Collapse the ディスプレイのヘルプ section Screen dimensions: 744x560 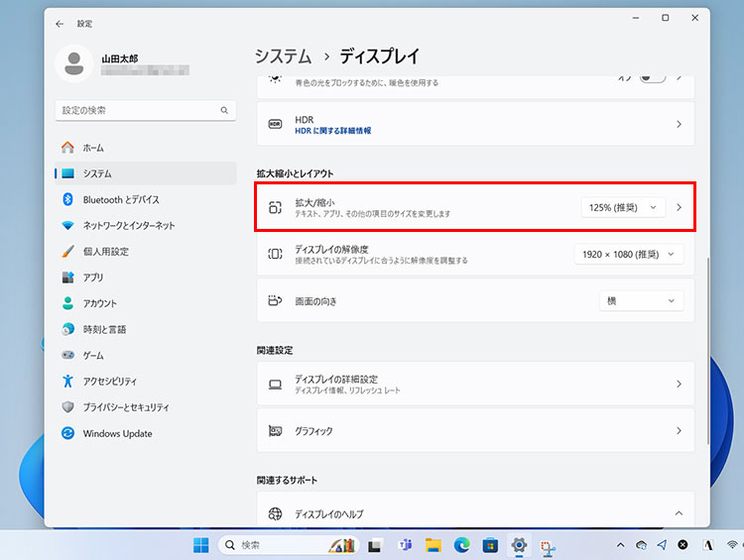click(679, 513)
